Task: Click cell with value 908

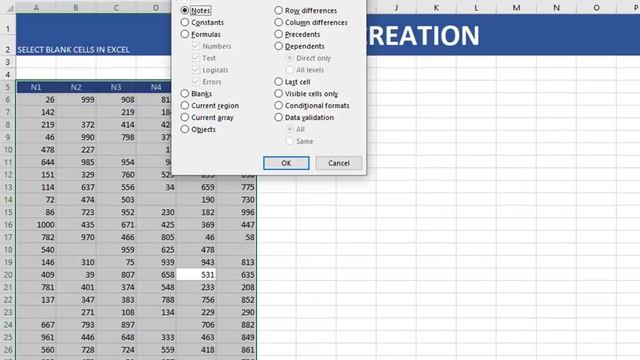Action: pyautogui.click(x=116, y=100)
